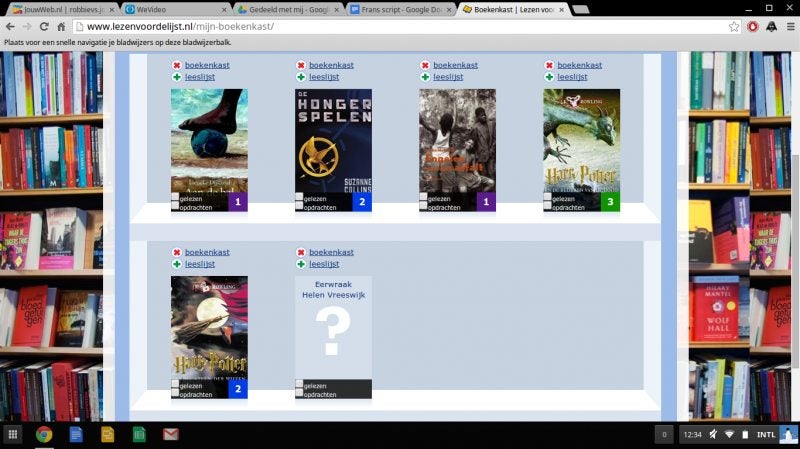Click red X icon above the Eerwraak book

click(x=301, y=253)
